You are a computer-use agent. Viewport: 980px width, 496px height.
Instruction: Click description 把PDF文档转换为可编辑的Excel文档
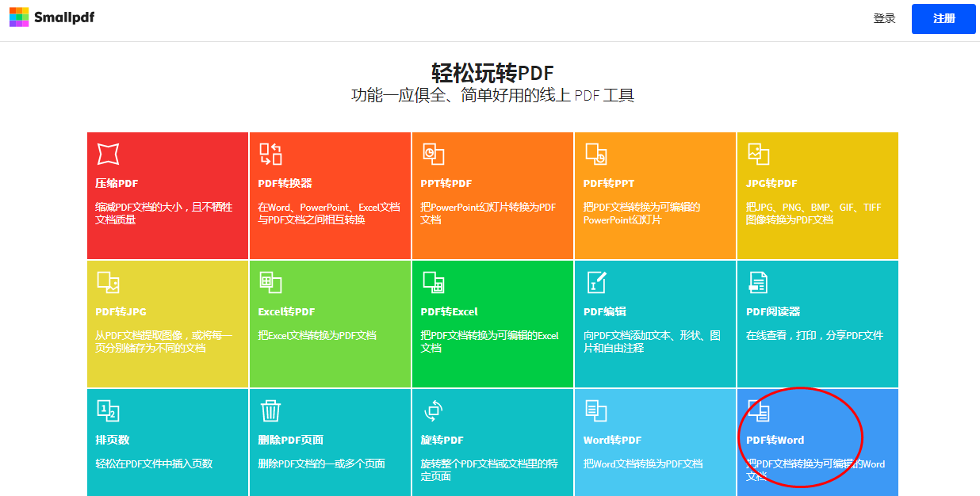(x=489, y=342)
